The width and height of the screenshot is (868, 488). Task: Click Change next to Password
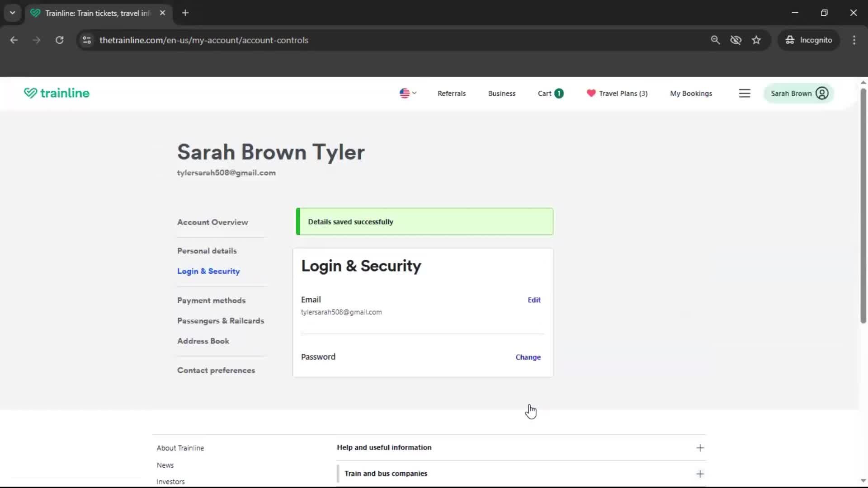coord(528,357)
